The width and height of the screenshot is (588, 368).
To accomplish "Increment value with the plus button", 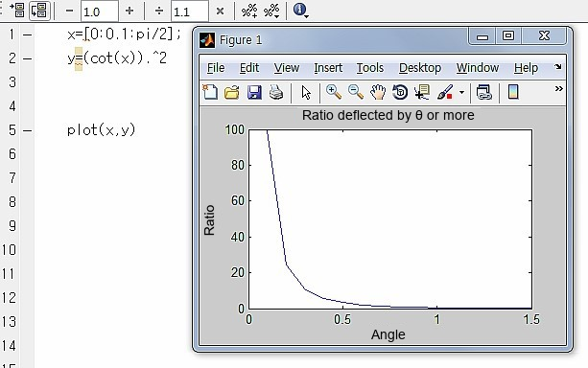I will (129, 11).
